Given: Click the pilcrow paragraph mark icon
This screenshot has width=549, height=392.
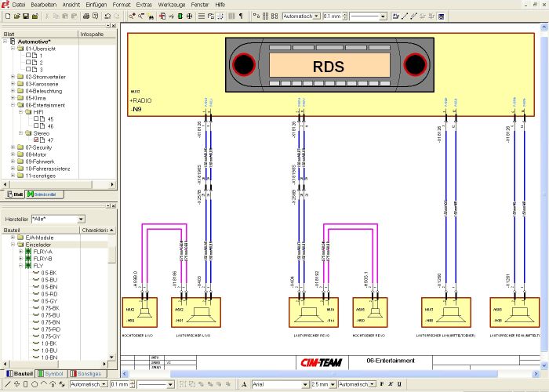Looking at the screenshot, I should tap(240, 16).
